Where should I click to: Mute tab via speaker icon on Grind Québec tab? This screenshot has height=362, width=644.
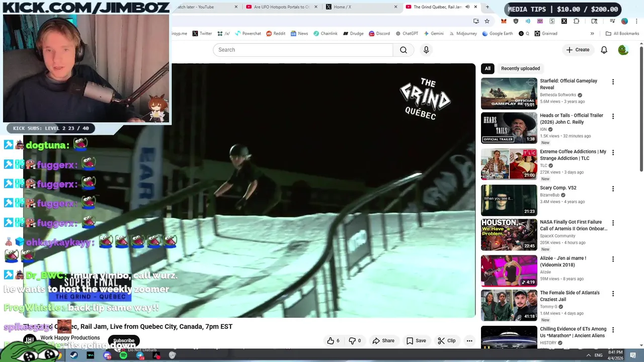click(x=467, y=7)
